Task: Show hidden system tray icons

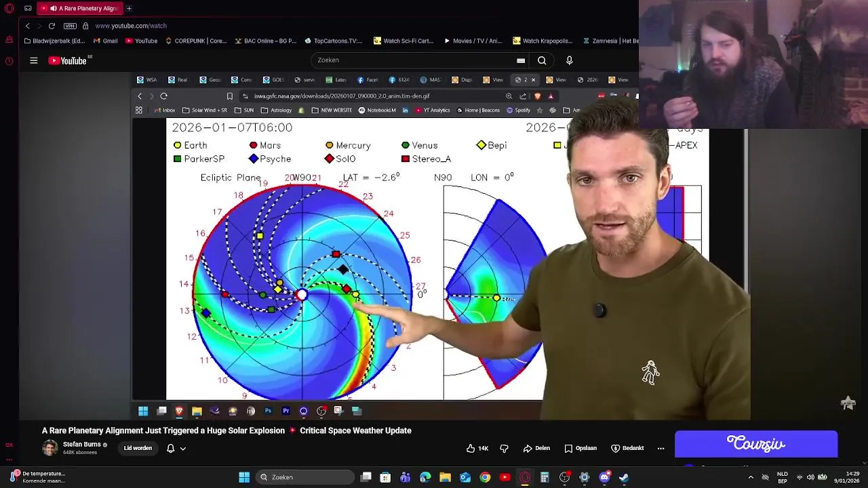Action: (749, 477)
